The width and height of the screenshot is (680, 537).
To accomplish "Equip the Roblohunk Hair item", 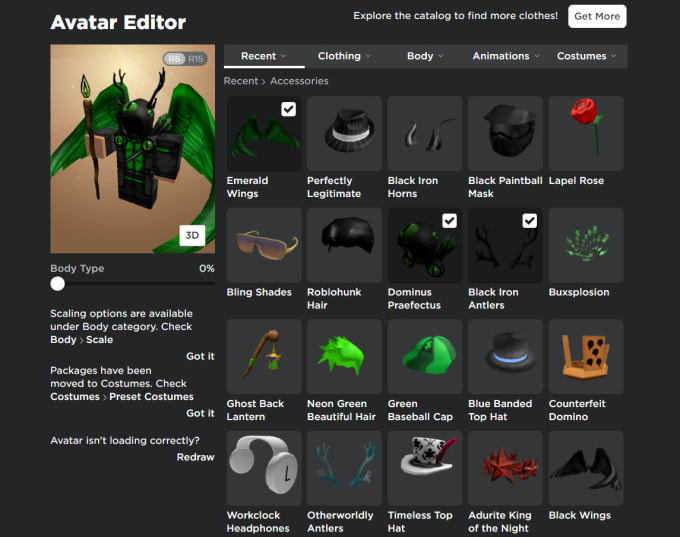I will pyautogui.click(x=344, y=245).
